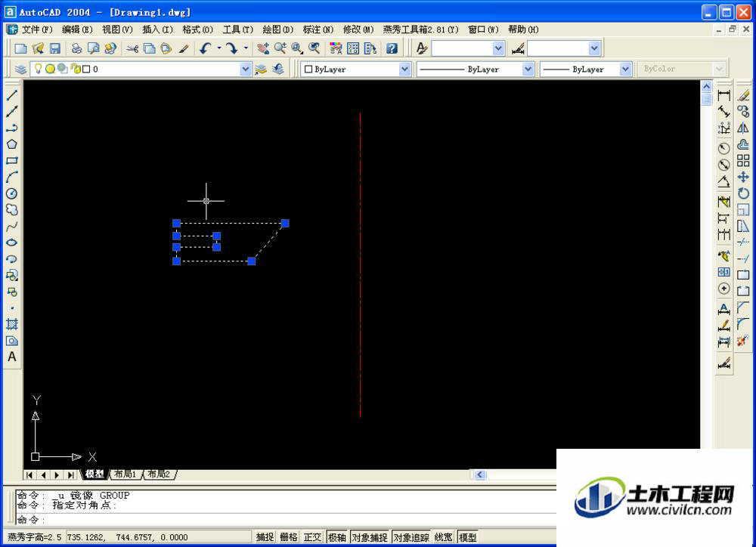Toggle the 对象追踪 object tracking button
This screenshot has width=756, height=547.
pyautogui.click(x=411, y=537)
